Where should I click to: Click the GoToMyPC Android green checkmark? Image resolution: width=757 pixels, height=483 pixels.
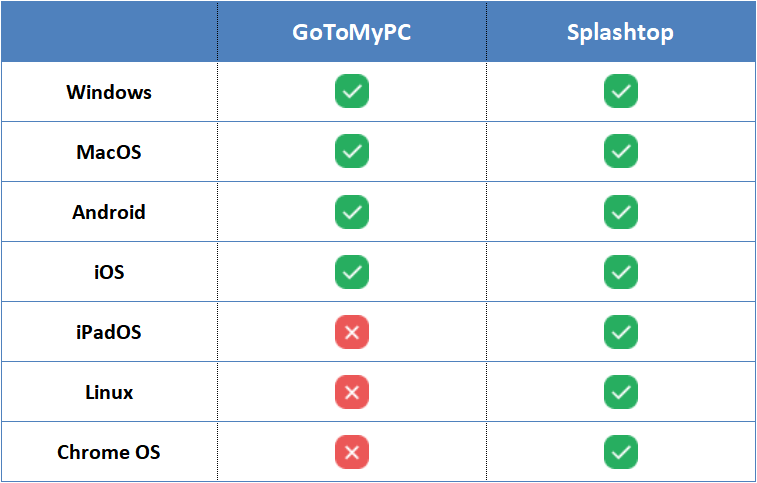[x=352, y=212]
